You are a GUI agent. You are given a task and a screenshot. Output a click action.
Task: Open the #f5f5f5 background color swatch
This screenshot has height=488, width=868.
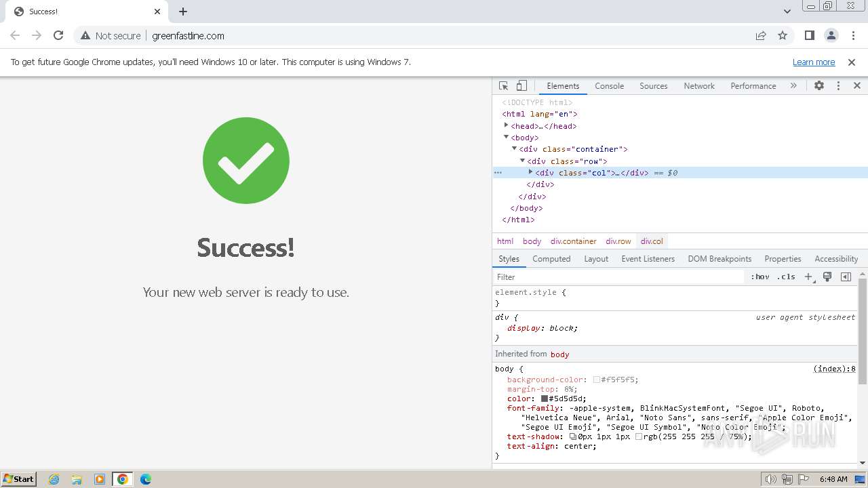click(597, 380)
